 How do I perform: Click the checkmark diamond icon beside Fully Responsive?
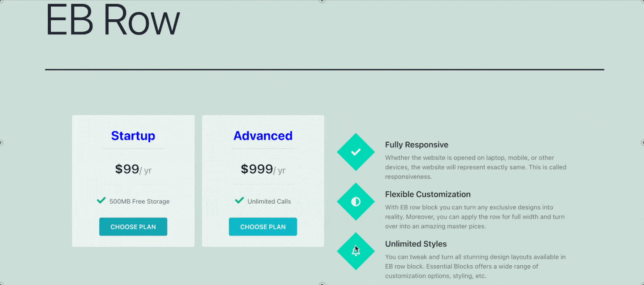point(356,152)
